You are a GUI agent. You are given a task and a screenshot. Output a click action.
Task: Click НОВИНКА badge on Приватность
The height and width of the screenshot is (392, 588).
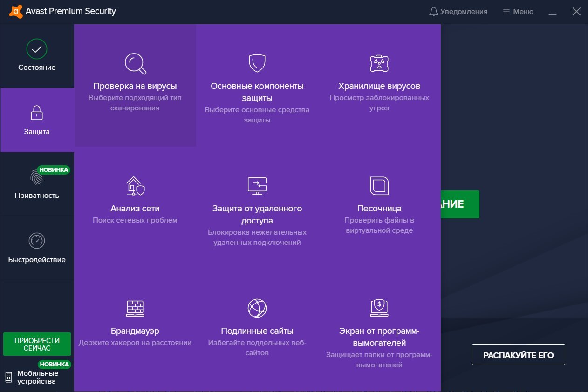[x=54, y=170]
